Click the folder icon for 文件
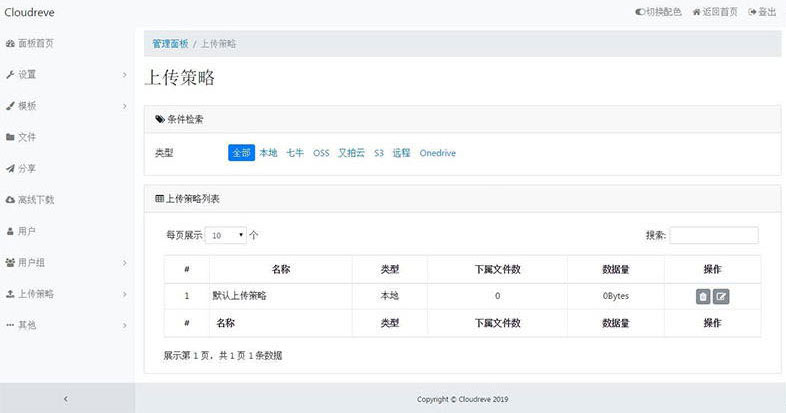Image resolution: width=786 pixels, height=413 pixels. pos(10,137)
